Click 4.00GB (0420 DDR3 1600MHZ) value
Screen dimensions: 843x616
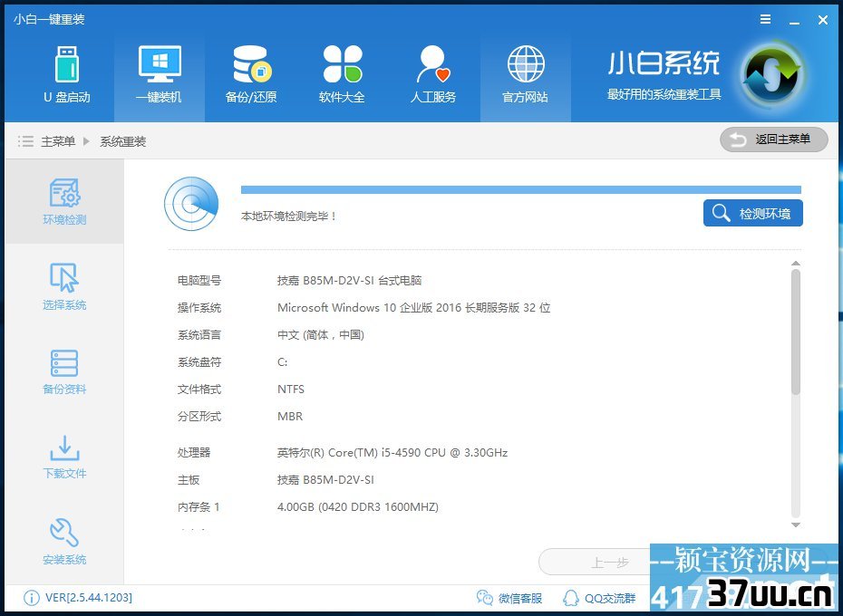(x=357, y=507)
